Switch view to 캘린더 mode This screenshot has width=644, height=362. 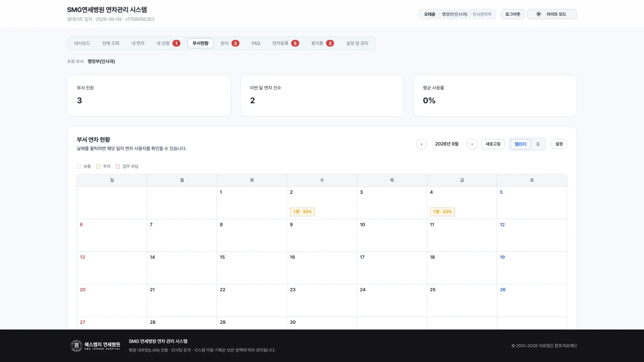(x=520, y=144)
